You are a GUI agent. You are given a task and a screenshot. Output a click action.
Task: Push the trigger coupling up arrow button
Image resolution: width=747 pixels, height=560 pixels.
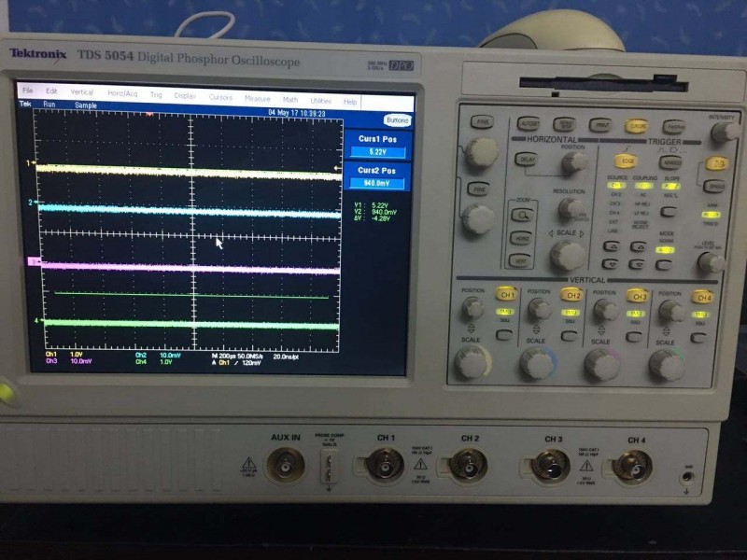click(638, 247)
